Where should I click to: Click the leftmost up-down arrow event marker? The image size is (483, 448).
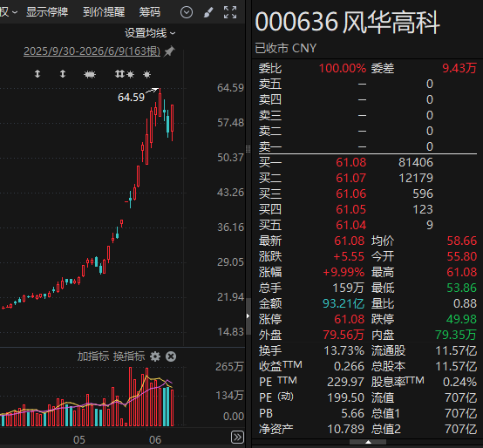37,74
